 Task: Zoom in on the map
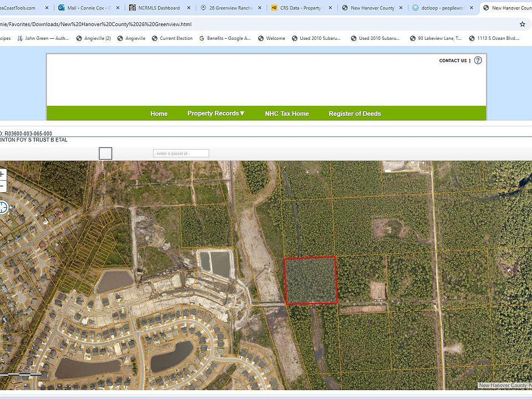pos(2,174)
